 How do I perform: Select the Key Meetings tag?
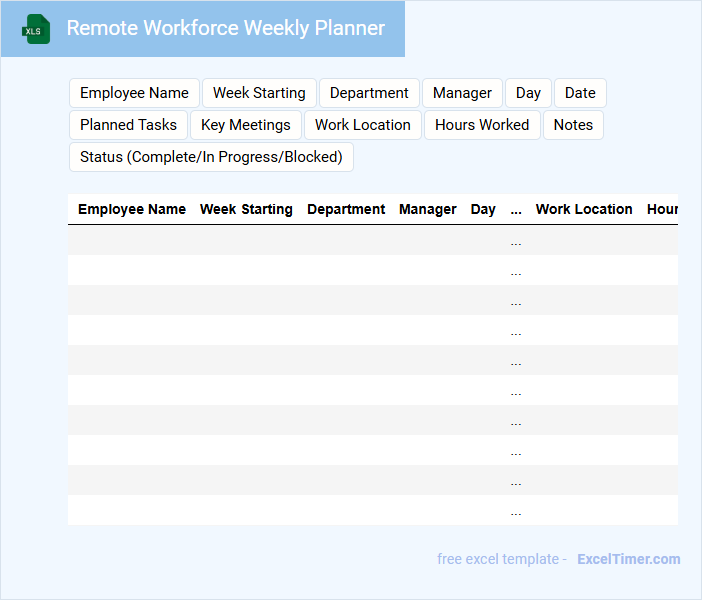[x=245, y=125]
